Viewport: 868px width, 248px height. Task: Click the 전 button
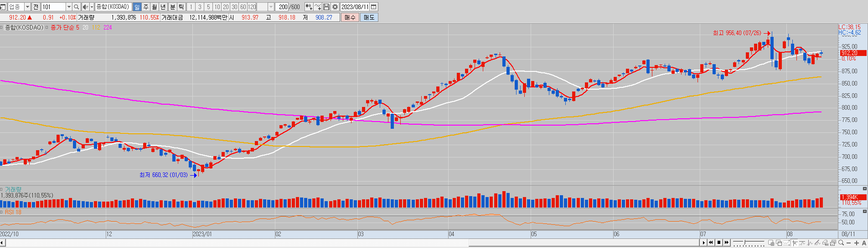(36, 7)
